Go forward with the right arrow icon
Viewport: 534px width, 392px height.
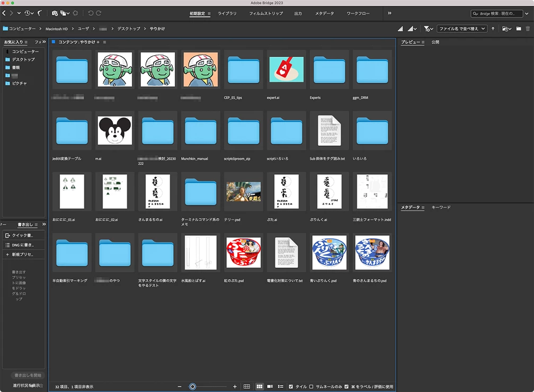(11, 13)
